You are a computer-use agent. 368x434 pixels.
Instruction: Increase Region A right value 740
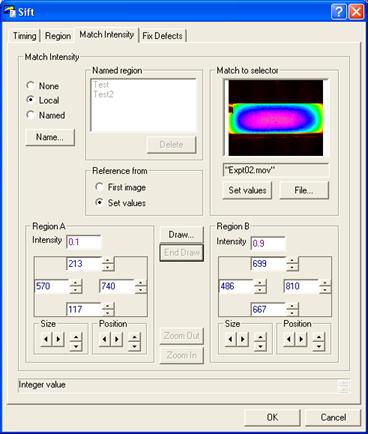(x=141, y=283)
